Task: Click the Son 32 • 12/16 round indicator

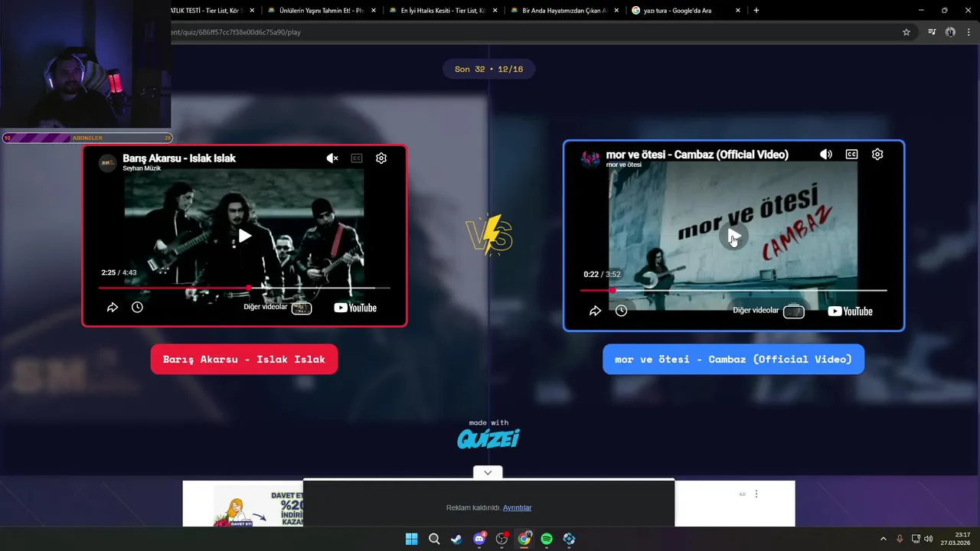Action: [488, 69]
